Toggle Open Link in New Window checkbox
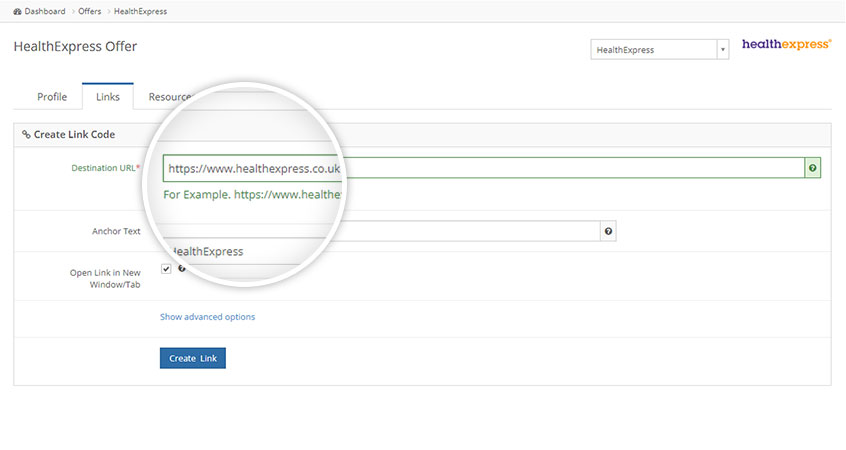846x450 pixels. point(166,269)
